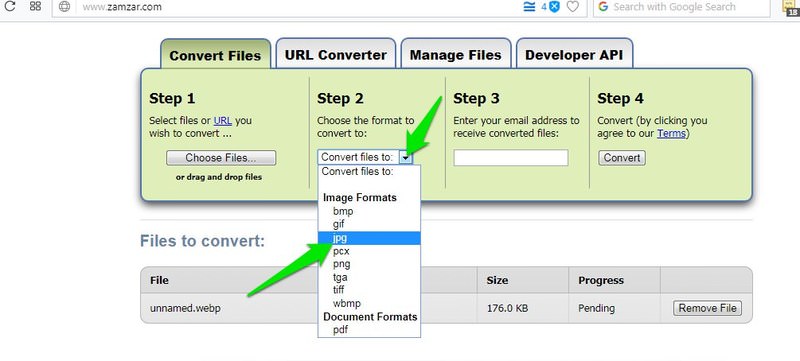800x361 pixels.
Task: Follow the Terms link
Action: tap(671, 134)
